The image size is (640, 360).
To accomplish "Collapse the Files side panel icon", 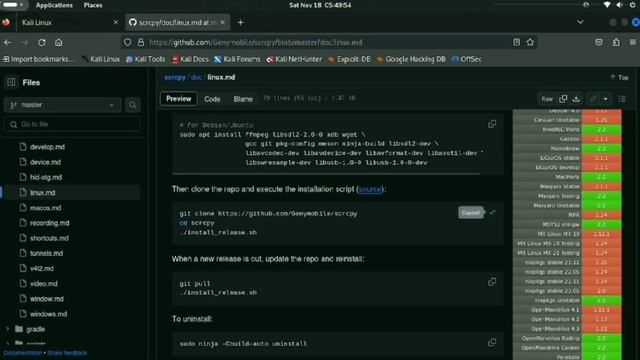I will tap(11, 82).
